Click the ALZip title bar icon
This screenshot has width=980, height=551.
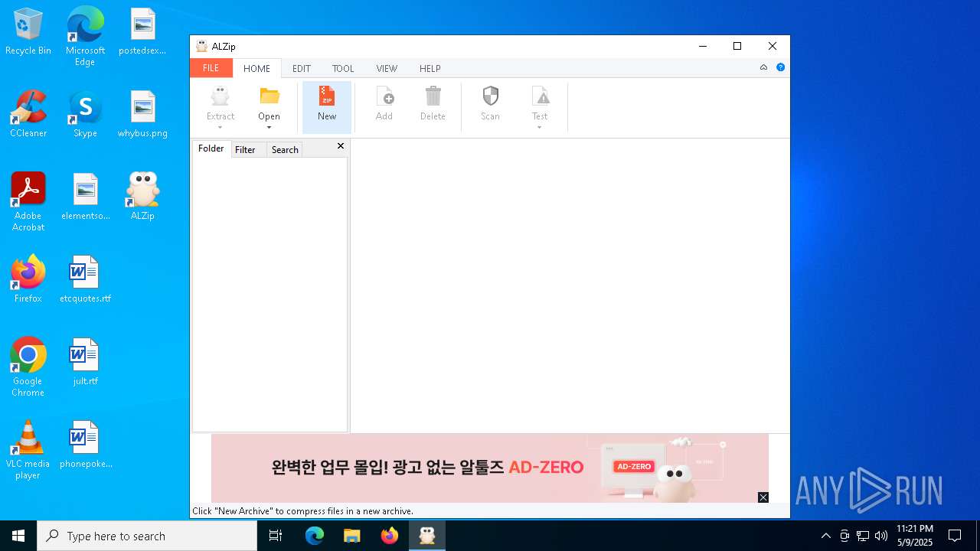pyautogui.click(x=201, y=46)
